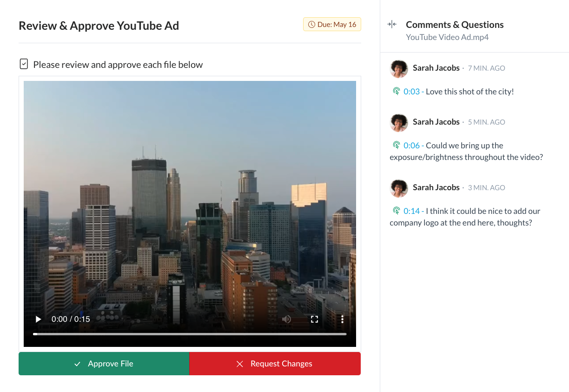Click the city skyline video frame
The image size is (569, 392).
point(190,195)
